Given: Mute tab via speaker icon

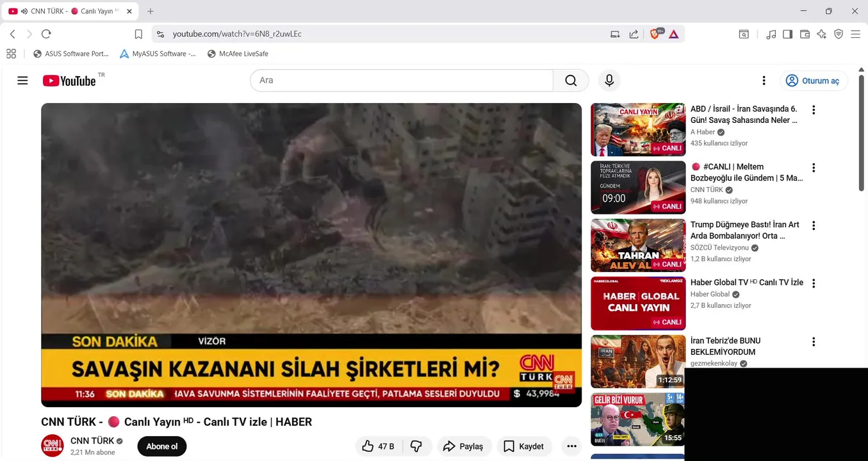Looking at the screenshot, I should [x=24, y=12].
